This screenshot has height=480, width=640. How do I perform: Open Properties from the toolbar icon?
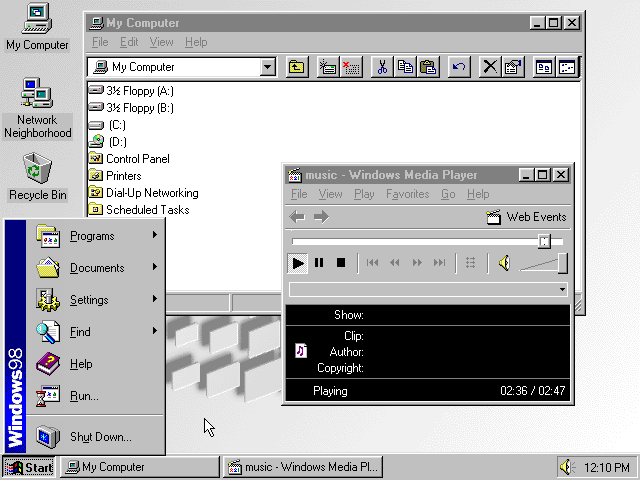click(513, 67)
